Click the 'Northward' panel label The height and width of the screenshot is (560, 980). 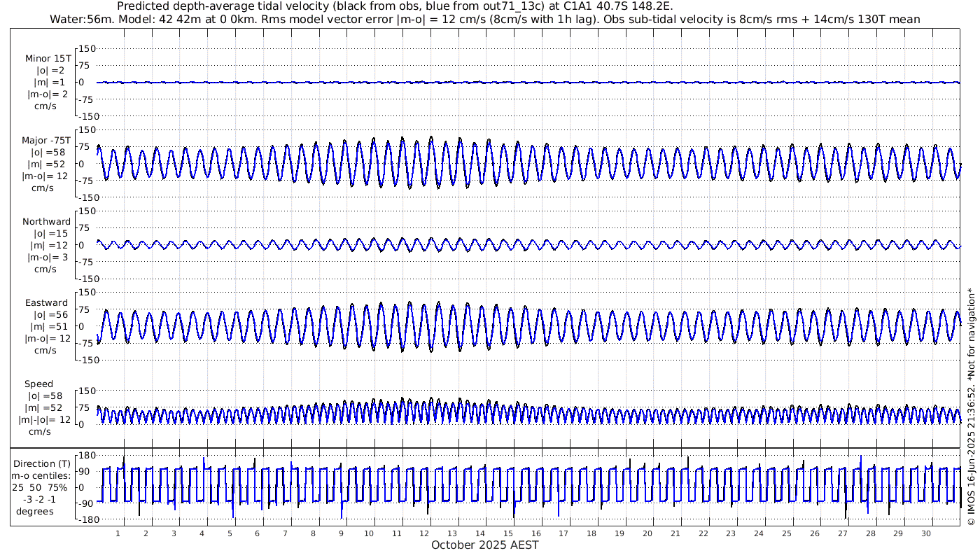pos(46,222)
